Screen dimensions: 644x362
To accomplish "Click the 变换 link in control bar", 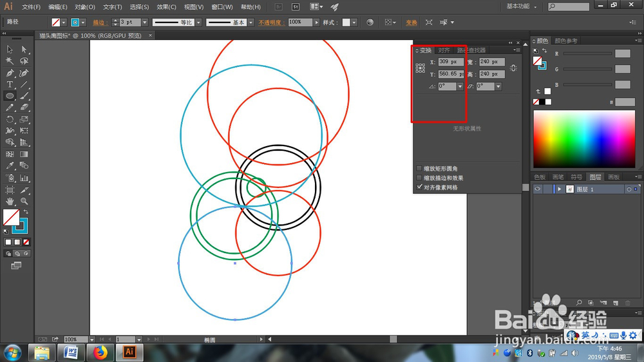I will click(x=411, y=23).
